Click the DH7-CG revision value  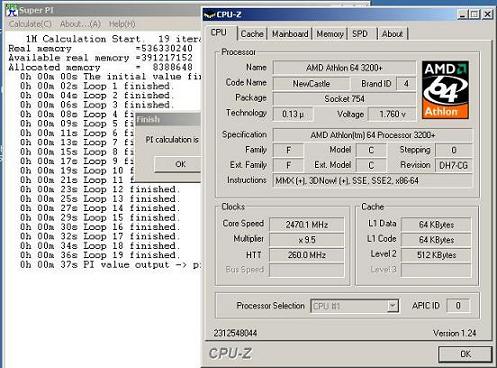click(x=453, y=165)
